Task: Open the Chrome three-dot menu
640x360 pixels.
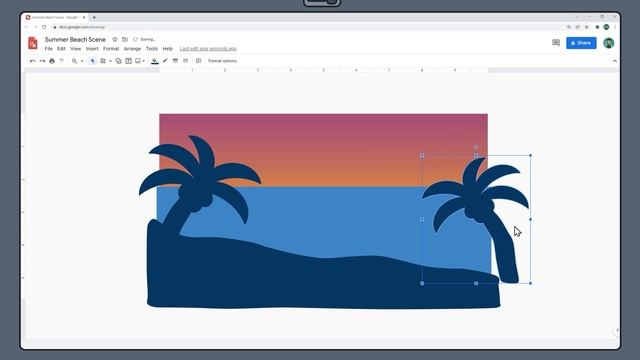Action: pos(615,27)
